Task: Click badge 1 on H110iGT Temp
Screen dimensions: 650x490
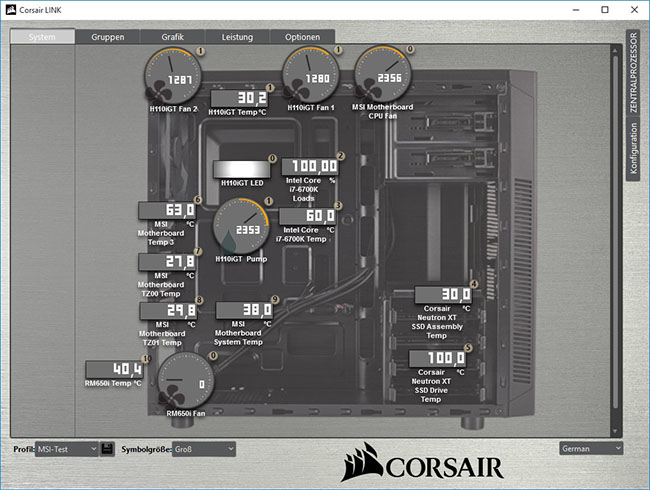Action: 270,88
